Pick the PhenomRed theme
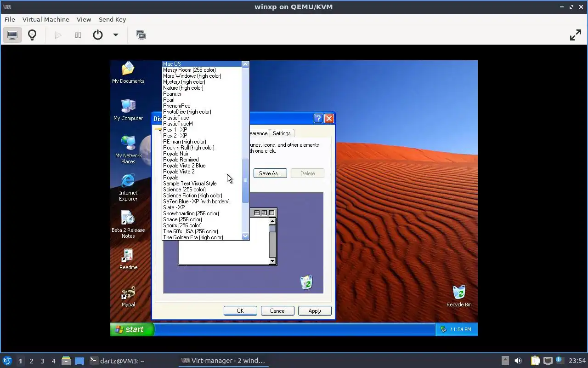The height and width of the screenshot is (368, 588). 202,106
